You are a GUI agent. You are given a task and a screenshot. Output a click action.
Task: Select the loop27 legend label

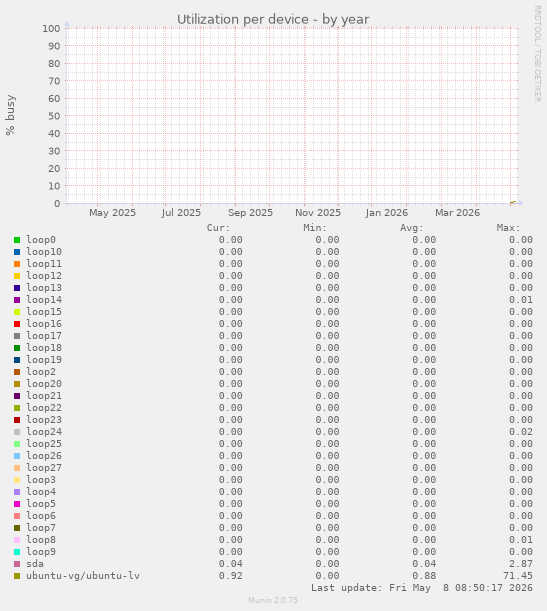(44, 468)
